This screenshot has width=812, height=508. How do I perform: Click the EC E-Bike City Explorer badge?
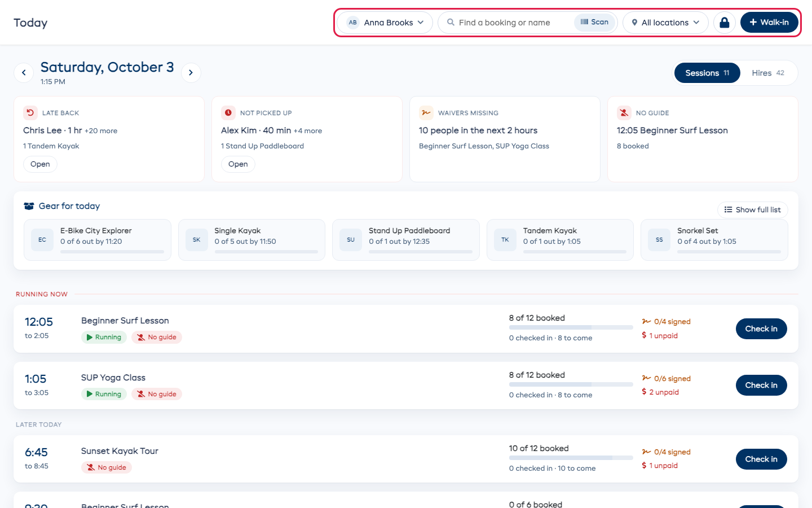pos(42,240)
